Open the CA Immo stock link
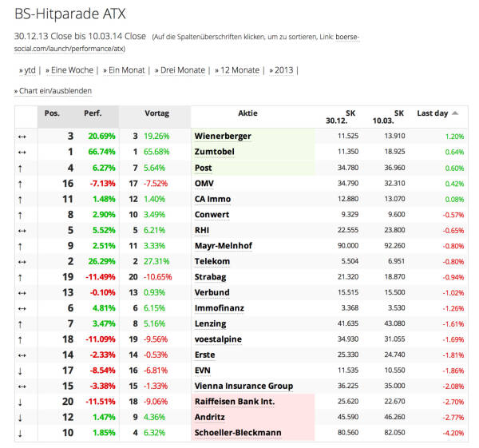This screenshot has width=479, height=448. click(212, 200)
